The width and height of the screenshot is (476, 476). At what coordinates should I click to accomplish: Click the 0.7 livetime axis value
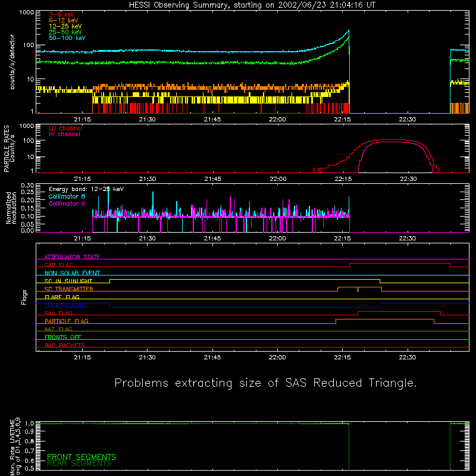29,451
